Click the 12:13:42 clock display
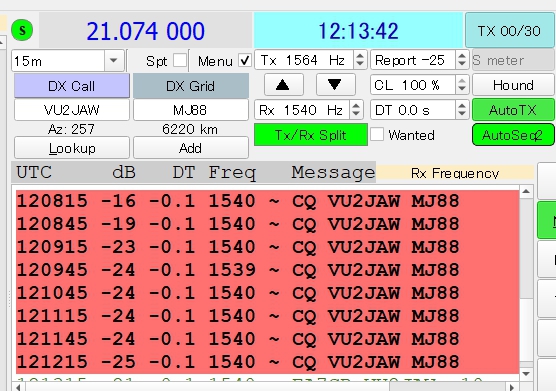 click(x=358, y=30)
